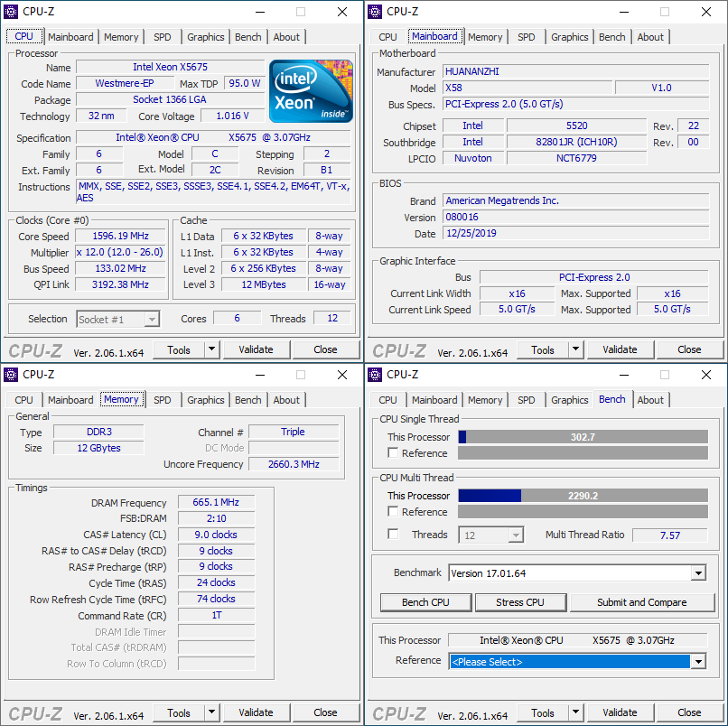Click the Max TDP value 95.0 W

[x=245, y=83]
